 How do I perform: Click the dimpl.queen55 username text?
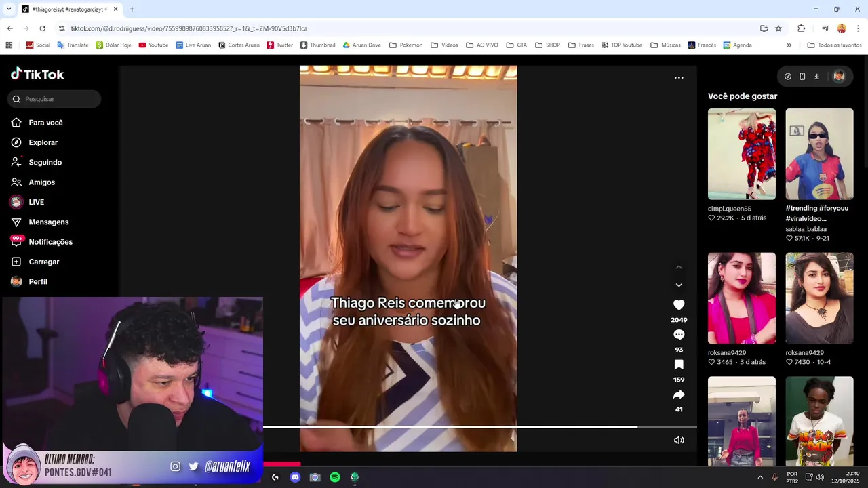pyautogui.click(x=730, y=209)
